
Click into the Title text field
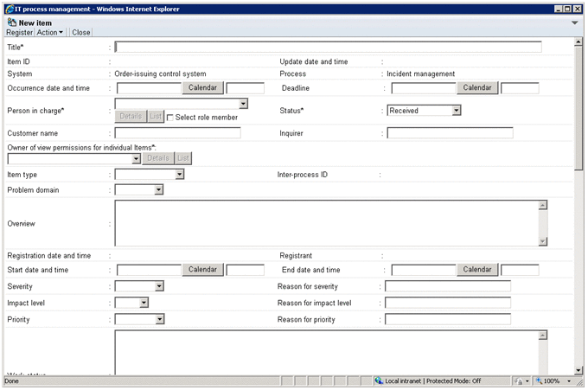click(328, 48)
